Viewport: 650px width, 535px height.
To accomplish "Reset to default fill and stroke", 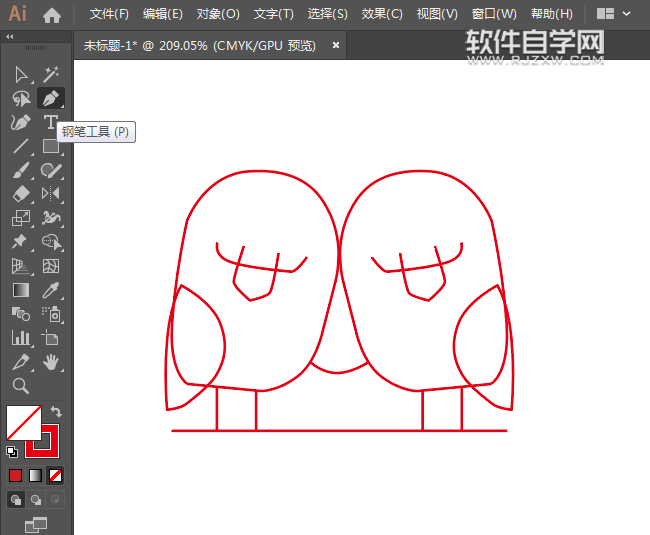I will 12,452.
